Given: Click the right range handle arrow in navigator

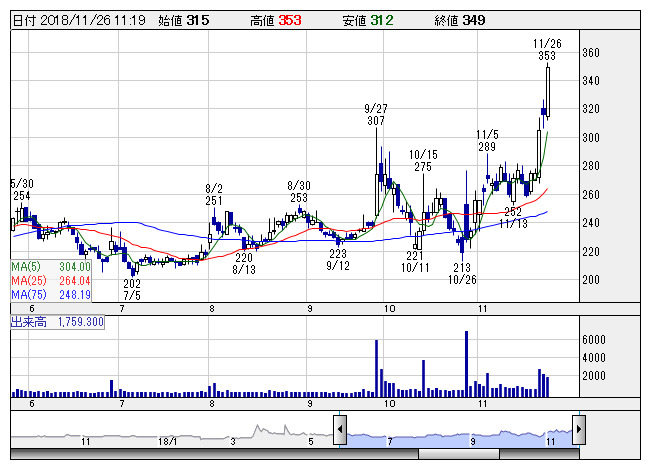Looking at the screenshot, I should point(577,430).
